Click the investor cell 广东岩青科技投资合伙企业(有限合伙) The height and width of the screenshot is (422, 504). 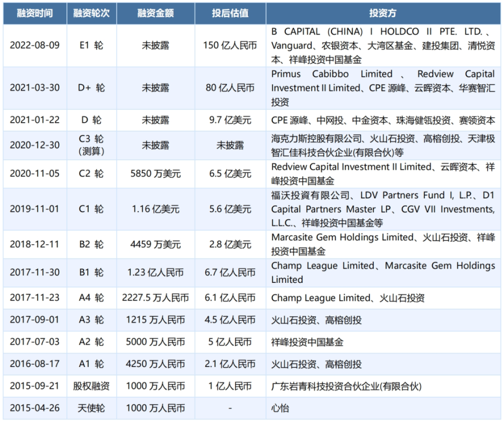[x=383, y=386]
